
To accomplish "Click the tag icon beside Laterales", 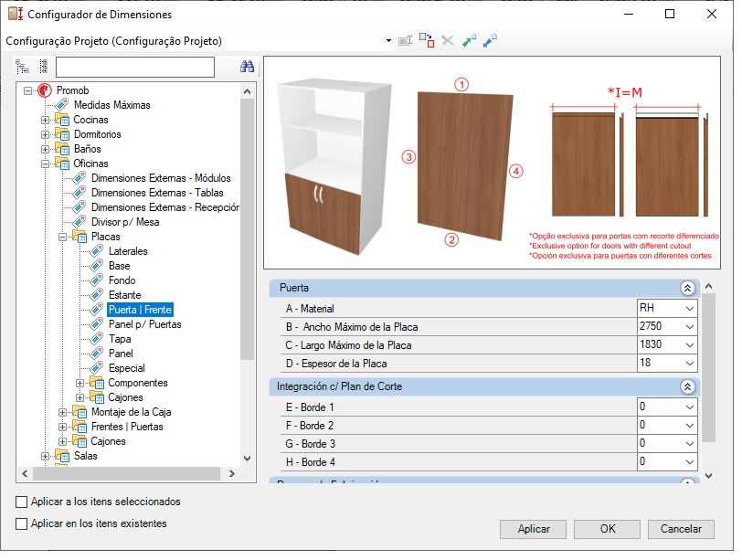I will [x=97, y=251].
